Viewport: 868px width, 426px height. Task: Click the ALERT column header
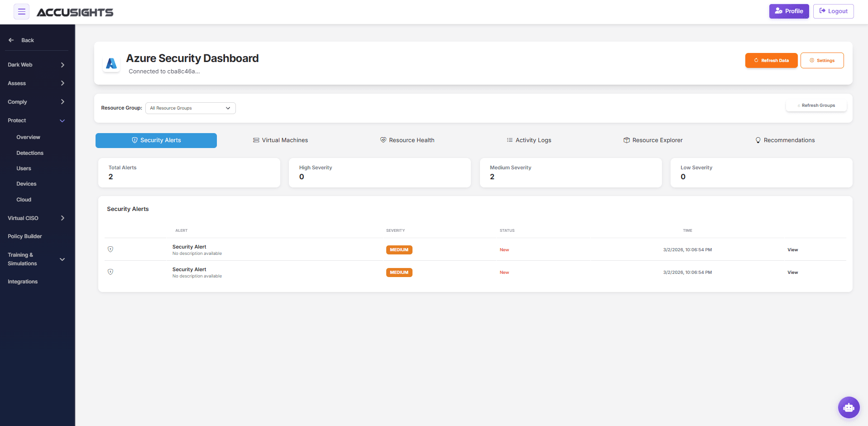coord(181,230)
